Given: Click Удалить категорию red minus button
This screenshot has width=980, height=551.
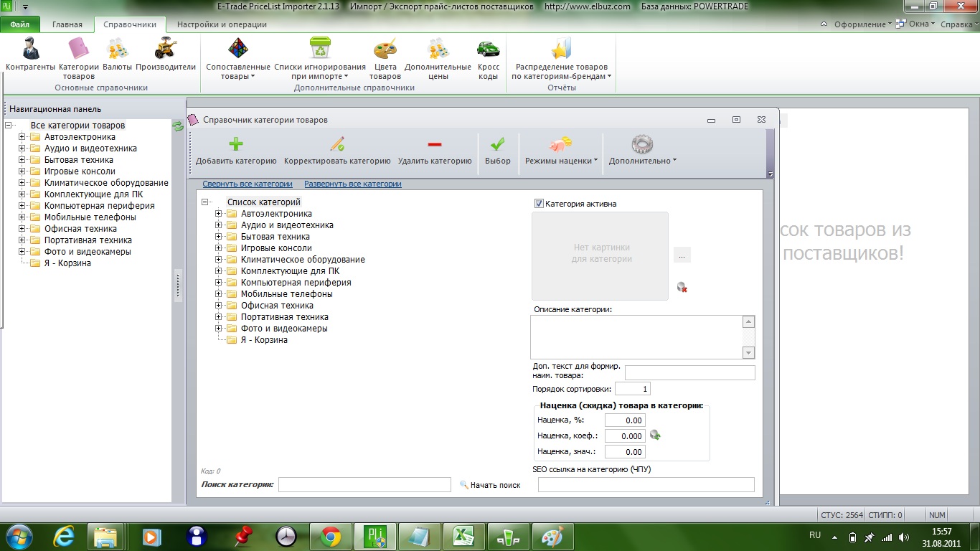Looking at the screenshot, I should click(x=435, y=151).
